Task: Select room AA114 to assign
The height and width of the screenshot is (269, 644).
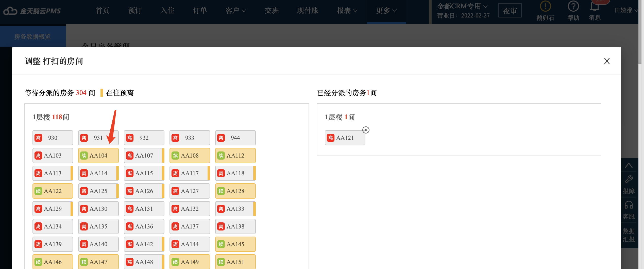Action: (x=98, y=173)
